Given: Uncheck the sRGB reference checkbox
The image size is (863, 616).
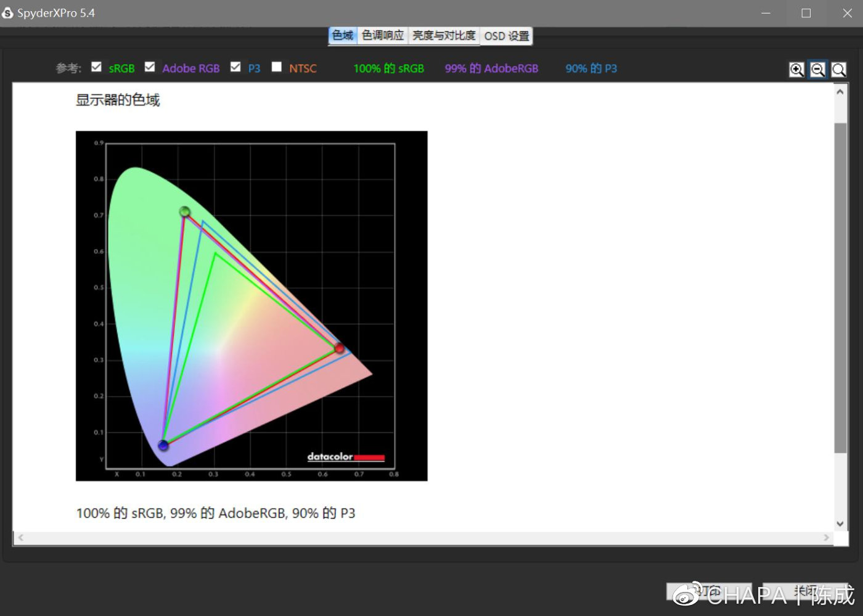Looking at the screenshot, I should [x=96, y=67].
